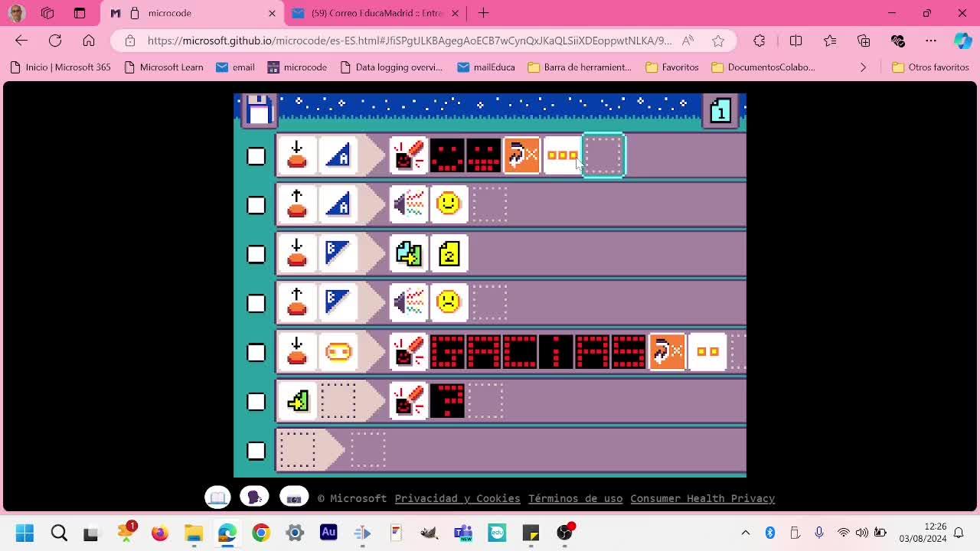Edit the second LED image in the first rule
The width and height of the screenshot is (980, 551).
tap(484, 156)
